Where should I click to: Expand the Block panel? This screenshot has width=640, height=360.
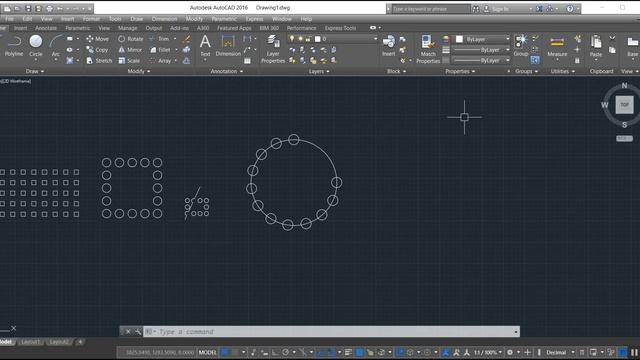click(396, 71)
